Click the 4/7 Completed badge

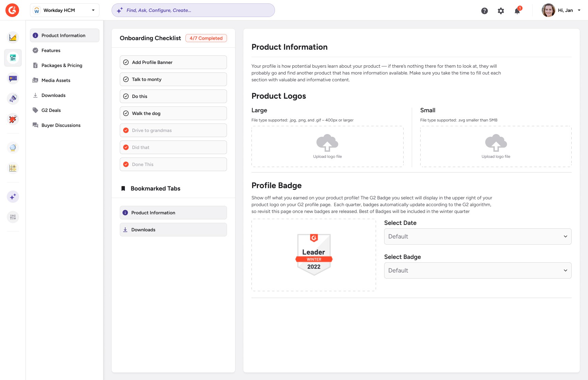[206, 38]
